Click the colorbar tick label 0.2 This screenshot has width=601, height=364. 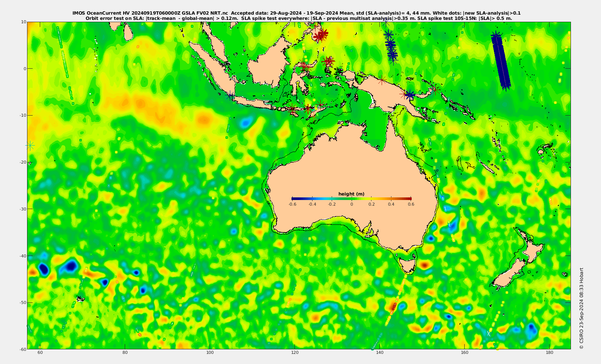pos(371,204)
